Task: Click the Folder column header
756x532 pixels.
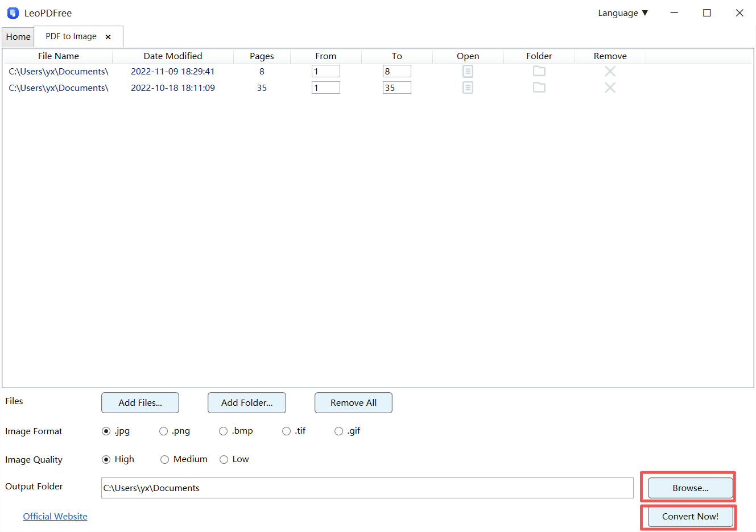Action: [539, 56]
